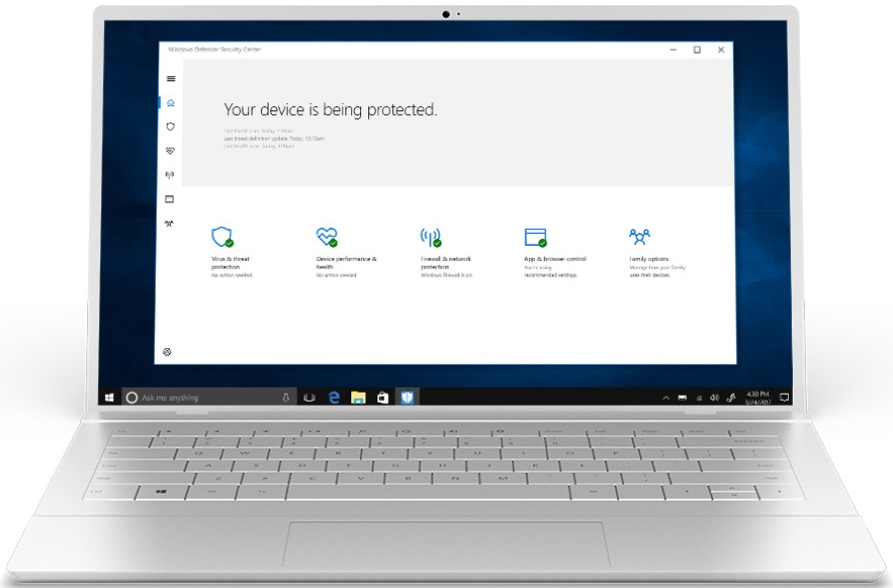Minimize the Defender Security Center window

pos(673,51)
